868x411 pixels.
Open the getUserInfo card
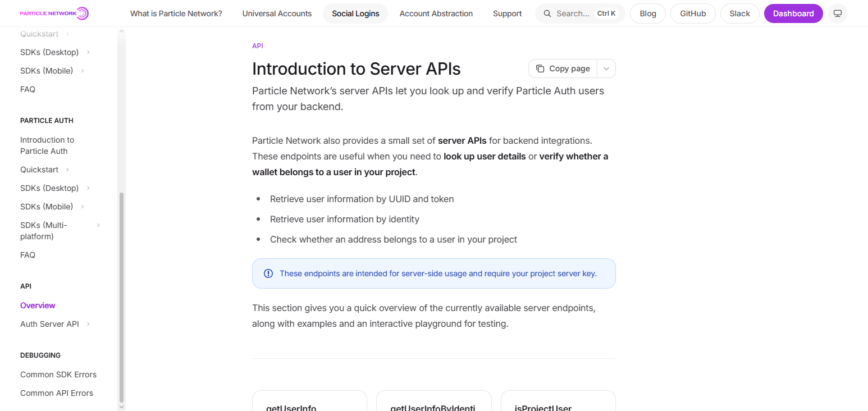pyautogui.click(x=309, y=401)
